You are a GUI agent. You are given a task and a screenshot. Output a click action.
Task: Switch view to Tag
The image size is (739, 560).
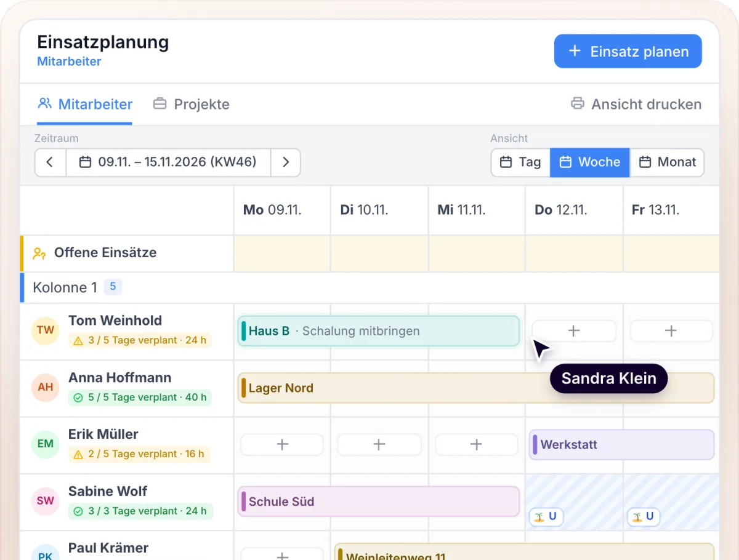click(x=520, y=162)
